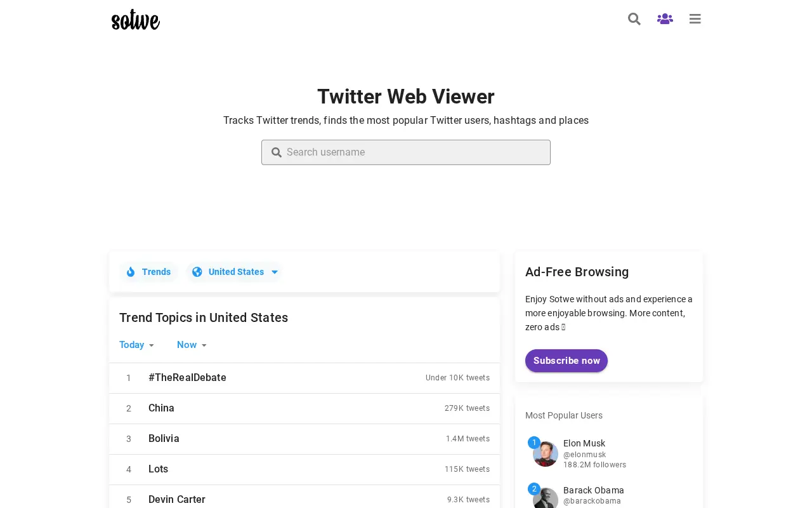
Task: Open the Barack Obama profile name
Action: 594,490
